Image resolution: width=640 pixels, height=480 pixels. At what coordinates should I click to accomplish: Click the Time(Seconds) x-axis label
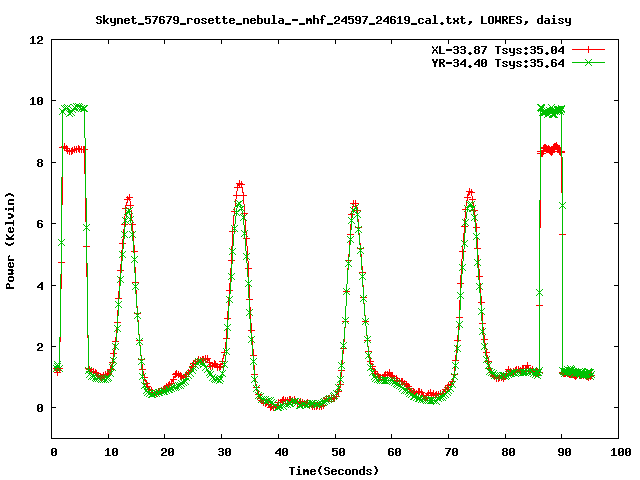[x=333, y=471]
